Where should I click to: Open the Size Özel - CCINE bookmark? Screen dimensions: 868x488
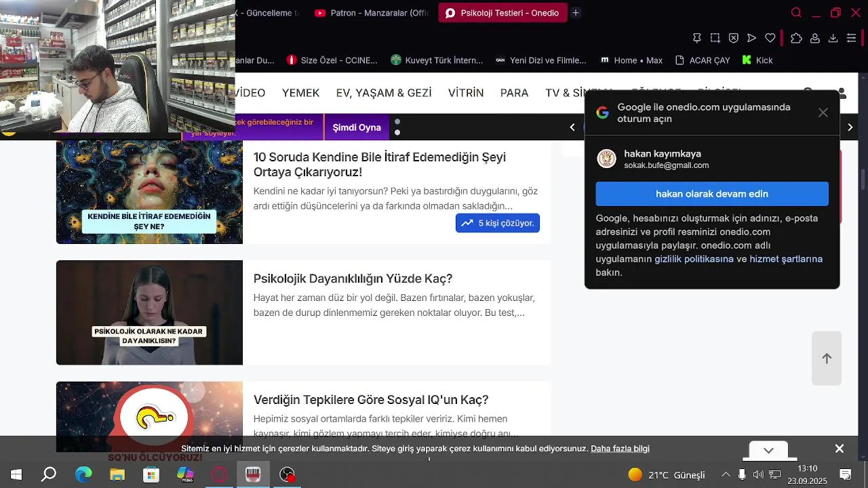point(332,60)
